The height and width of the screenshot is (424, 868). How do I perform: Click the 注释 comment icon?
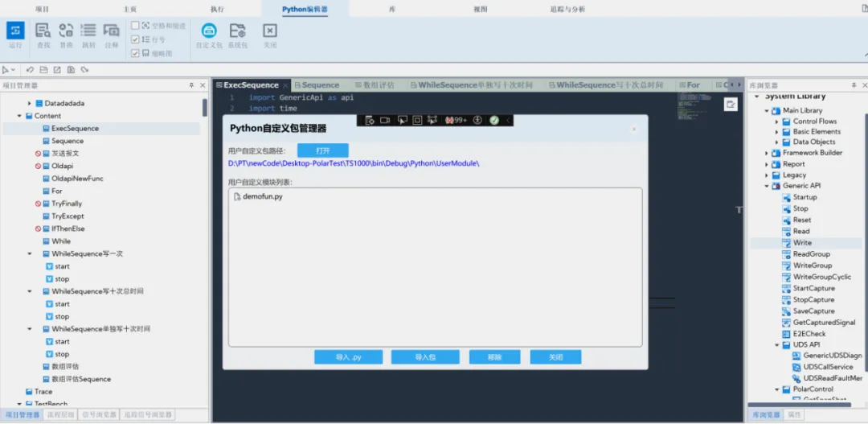[111, 31]
